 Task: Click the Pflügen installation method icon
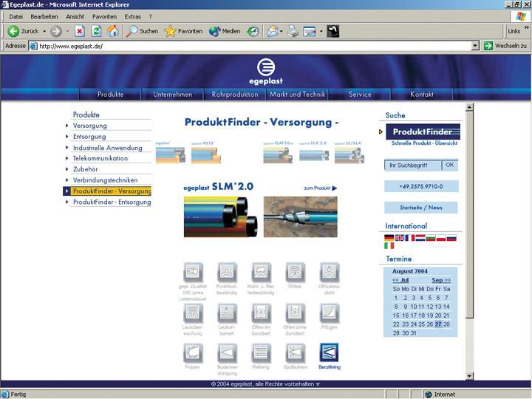pyautogui.click(x=329, y=313)
